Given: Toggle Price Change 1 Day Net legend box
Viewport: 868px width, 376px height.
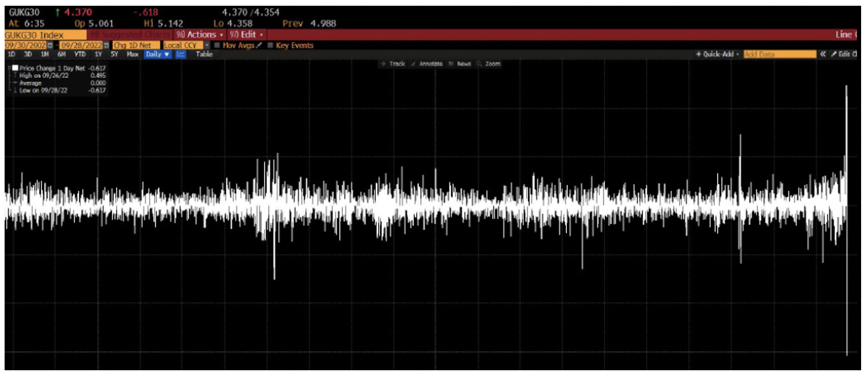Looking at the screenshot, I should (x=15, y=68).
